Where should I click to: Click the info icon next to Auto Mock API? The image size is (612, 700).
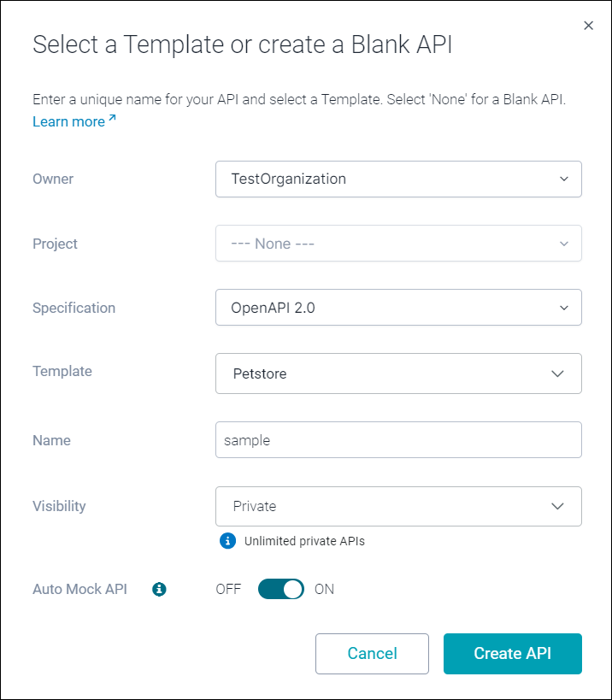point(159,589)
